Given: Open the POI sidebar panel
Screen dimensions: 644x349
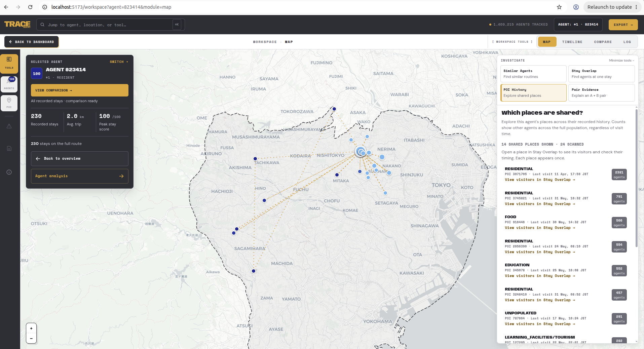Looking at the screenshot, I should pos(9,103).
